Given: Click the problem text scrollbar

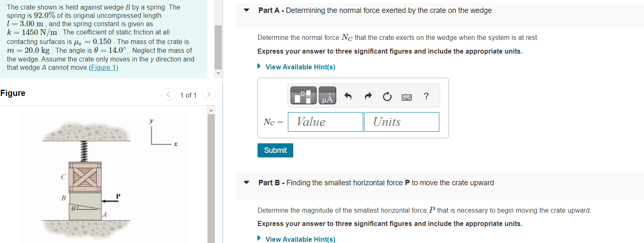Looking at the screenshot, I should click(218, 48).
